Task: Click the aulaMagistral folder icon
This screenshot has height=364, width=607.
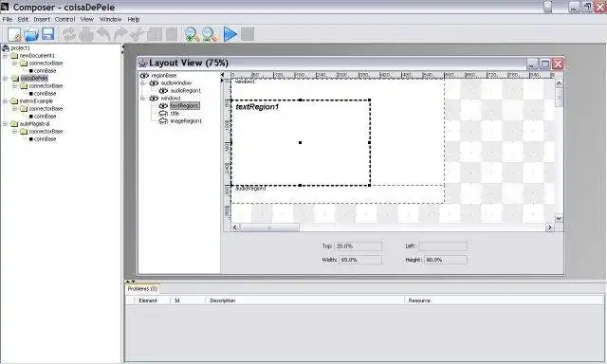Action: (14, 124)
